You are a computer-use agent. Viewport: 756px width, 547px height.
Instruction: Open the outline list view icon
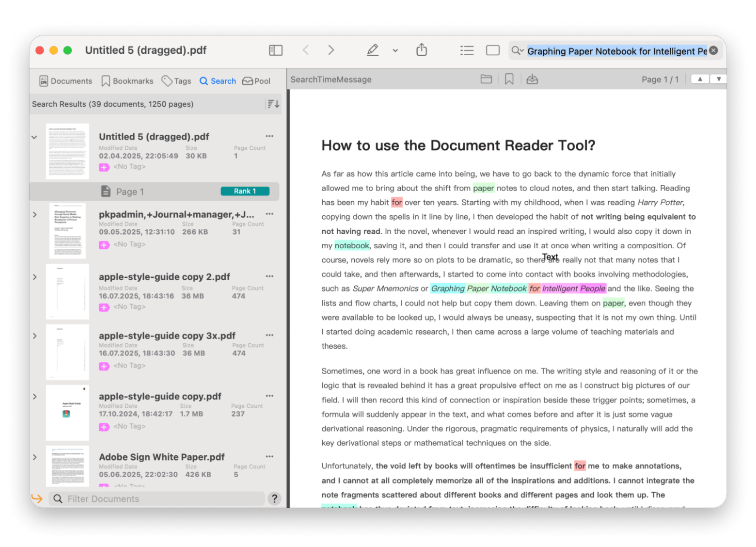click(467, 50)
